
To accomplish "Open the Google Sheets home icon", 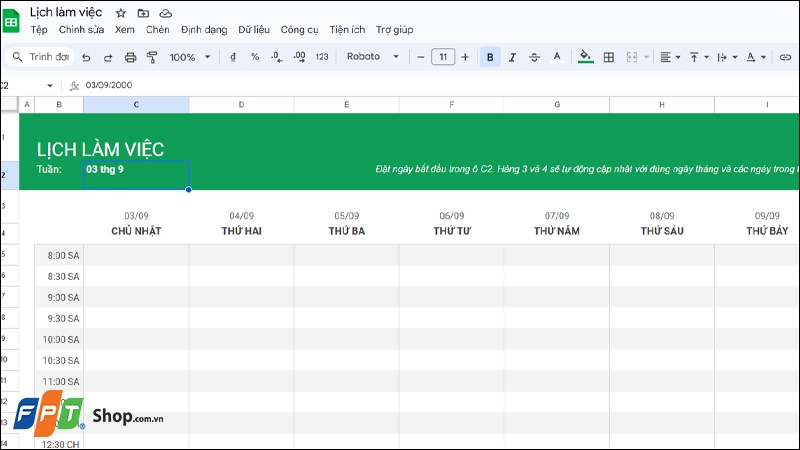I will point(11,21).
